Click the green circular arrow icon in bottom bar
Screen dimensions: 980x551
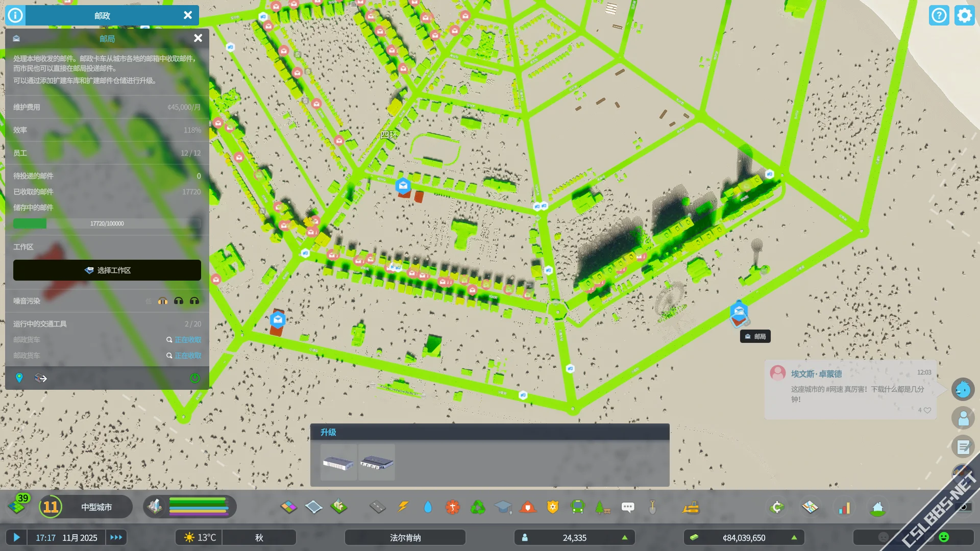pyautogui.click(x=776, y=507)
